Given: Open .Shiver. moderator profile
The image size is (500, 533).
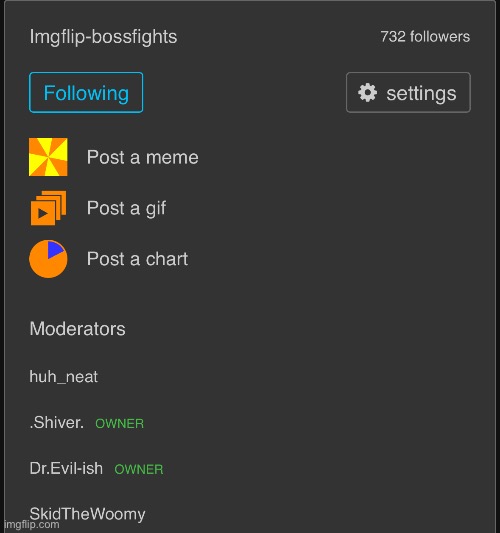Looking at the screenshot, I should [57, 423].
